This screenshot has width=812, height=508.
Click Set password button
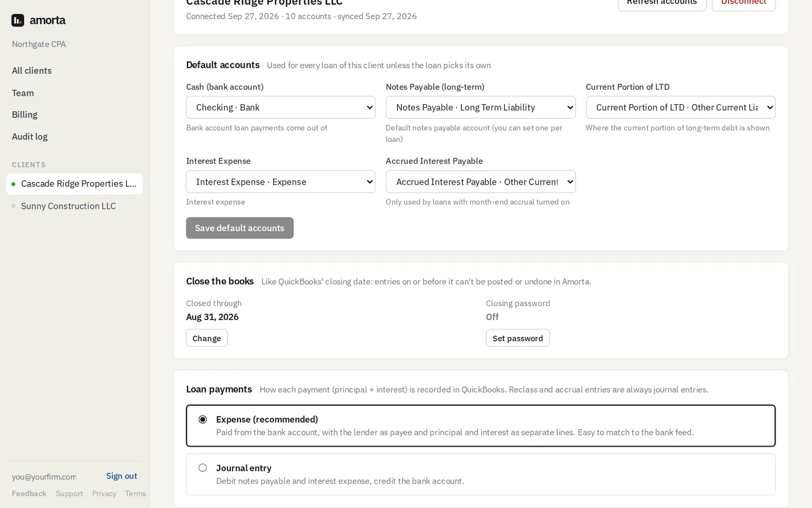518,338
